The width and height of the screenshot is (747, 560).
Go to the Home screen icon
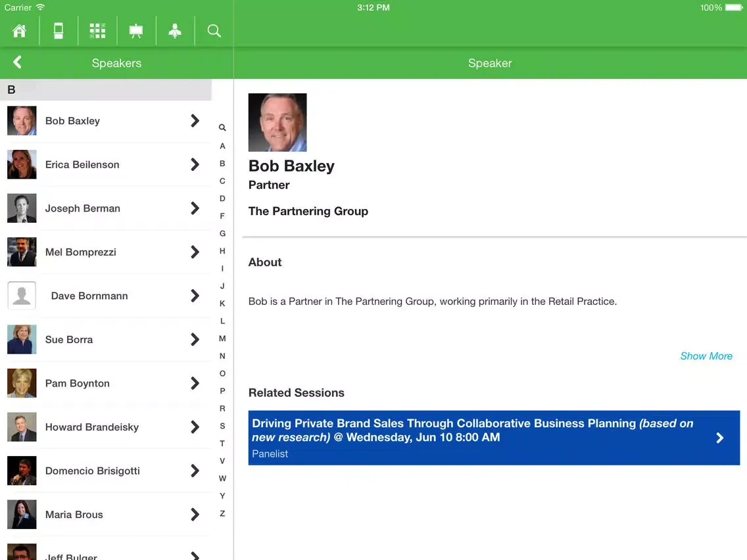[20, 31]
